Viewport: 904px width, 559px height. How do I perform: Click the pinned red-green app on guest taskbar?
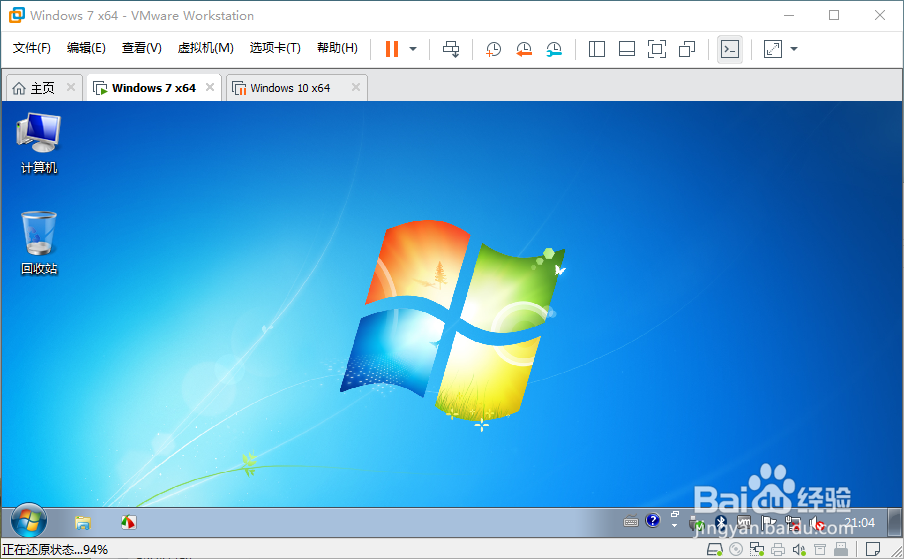[128, 523]
